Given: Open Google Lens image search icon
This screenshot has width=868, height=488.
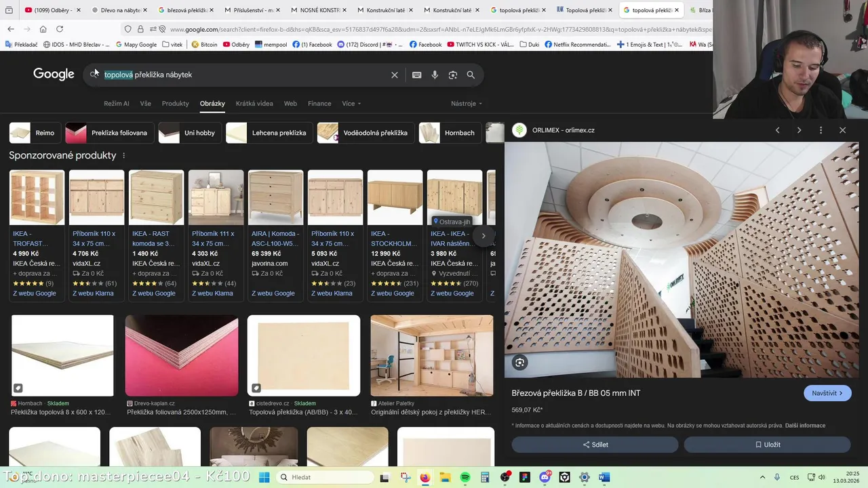Looking at the screenshot, I should tap(453, 75).
